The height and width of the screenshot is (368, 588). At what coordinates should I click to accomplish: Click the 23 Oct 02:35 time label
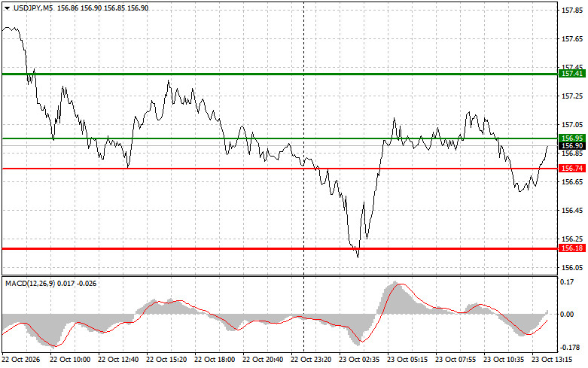point(359,360)
